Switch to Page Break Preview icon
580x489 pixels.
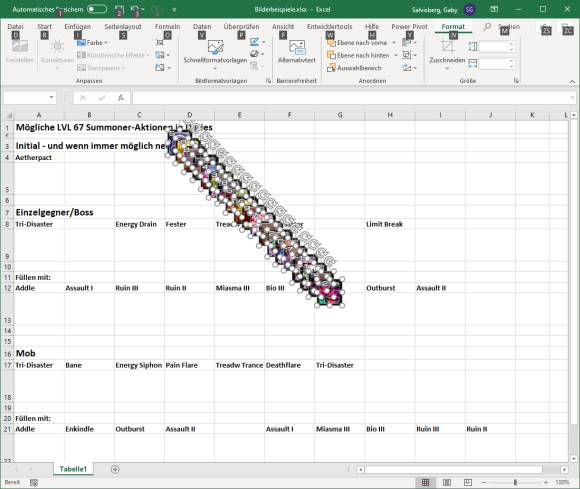tap(468, 482)
